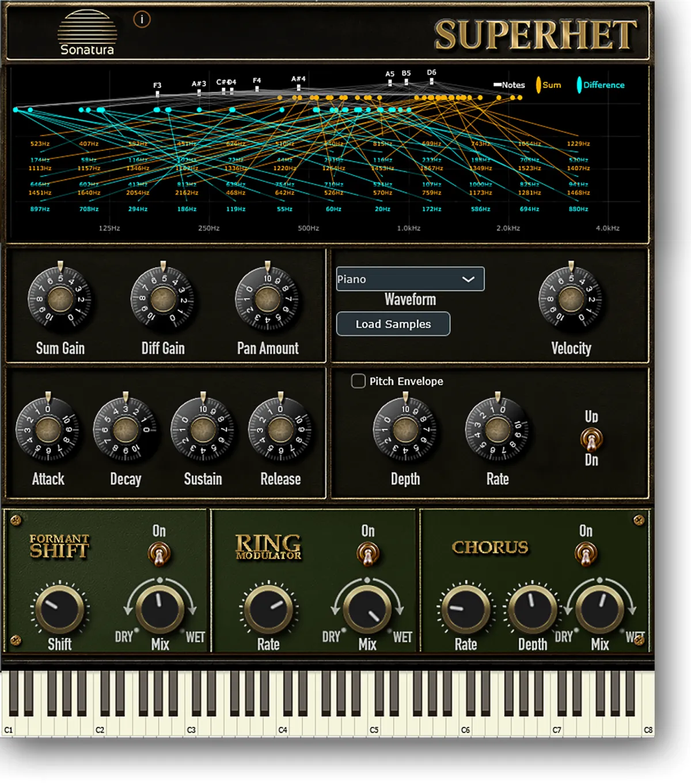This screenshot has width=691, height=784.
Task: Flip the pitch envelope Up/Dn switch
Action: pos(591,440)
